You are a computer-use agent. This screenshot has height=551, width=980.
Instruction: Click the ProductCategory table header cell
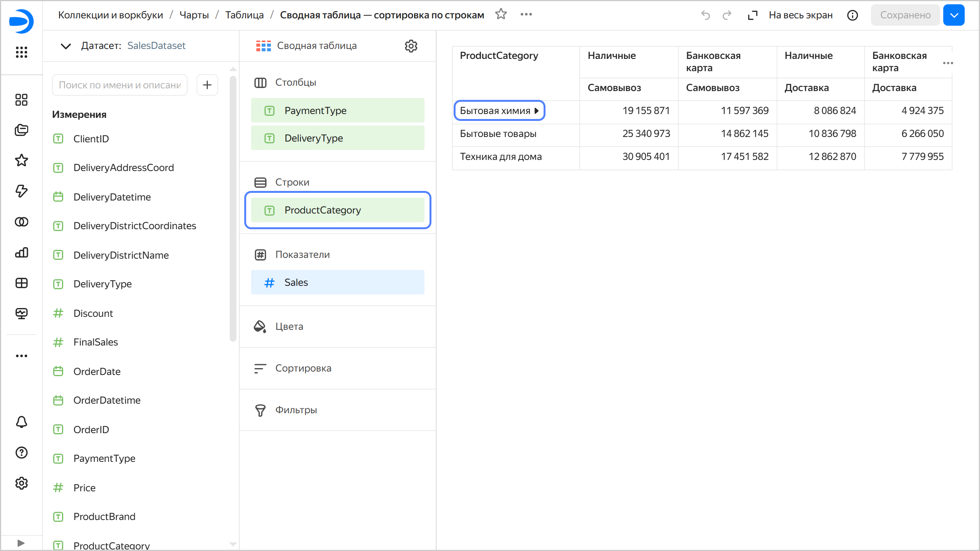click(x=516, y=73)
